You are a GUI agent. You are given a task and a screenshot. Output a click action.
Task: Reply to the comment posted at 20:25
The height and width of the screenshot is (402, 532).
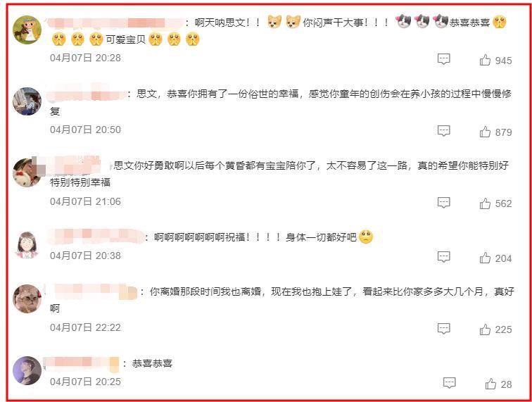click(449, 383)
